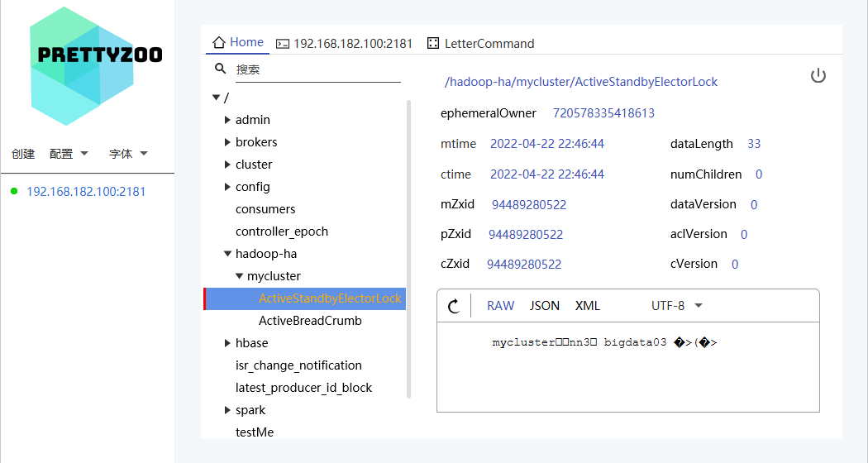Click the aclVersion value 0
868x463 pixels.
743,234
